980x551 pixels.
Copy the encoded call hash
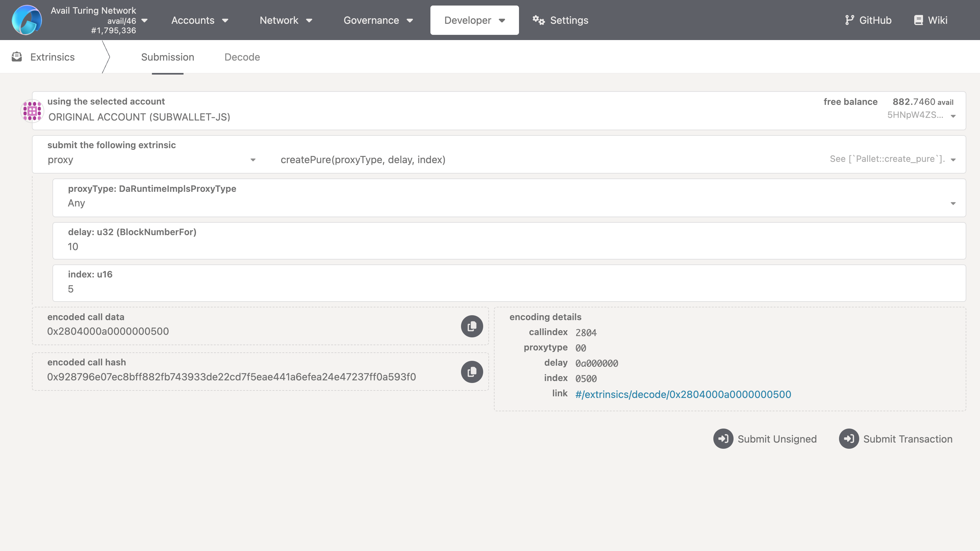[x=472, y=372]
